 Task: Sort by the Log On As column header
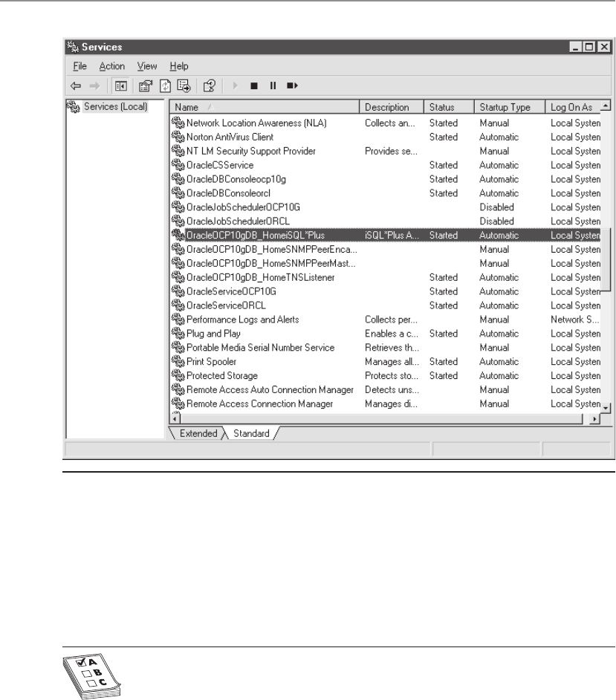(x=573, y=107)
